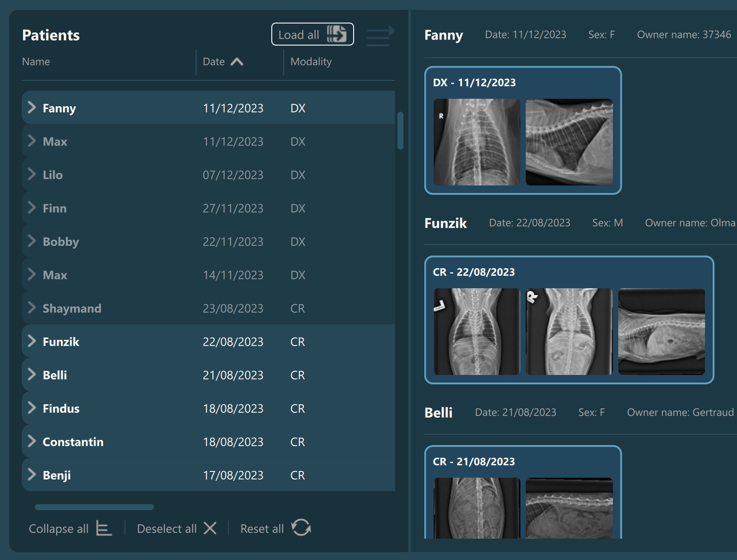
Task: Open Fanny's lateral chest X-ray thumbnail
Action: tap(569, 142)
